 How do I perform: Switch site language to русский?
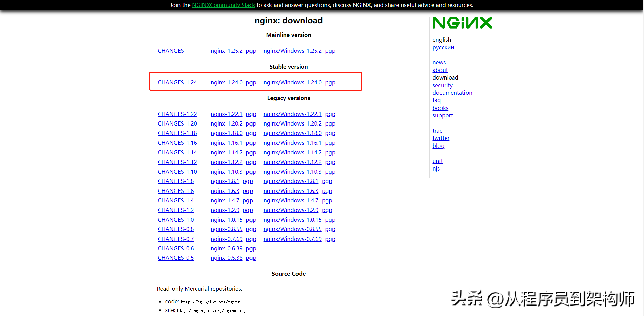[x=443, y=47]
